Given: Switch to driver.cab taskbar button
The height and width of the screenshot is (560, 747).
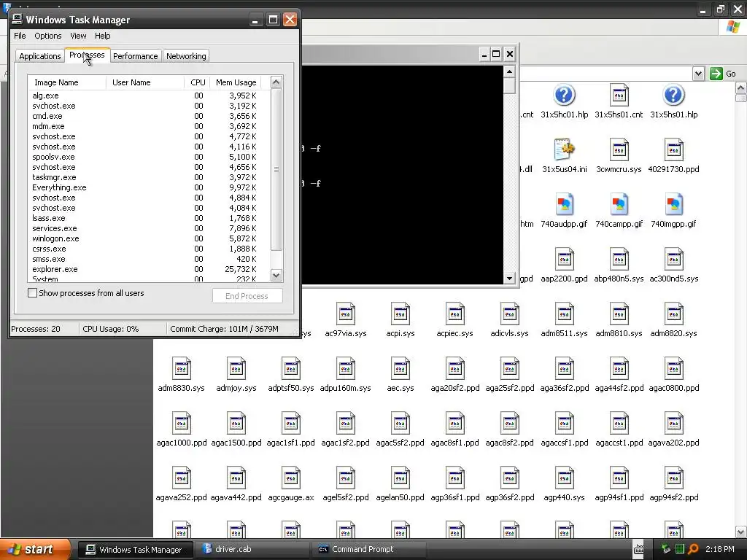Looking at the screenshot, I should pos(252,549).
